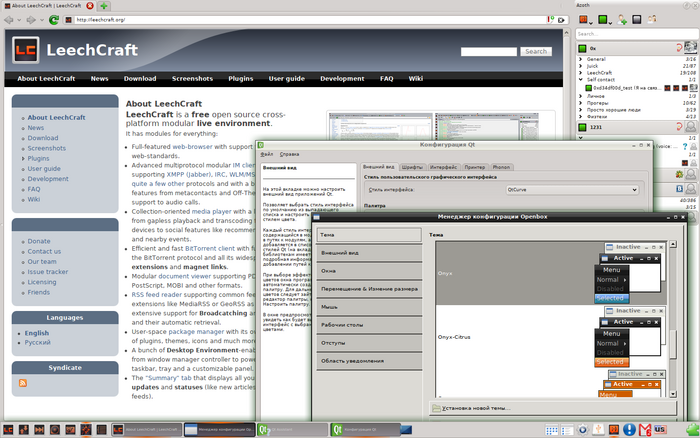
Task: Click the Download item in website nav bar
Action: tap(140, 79)
